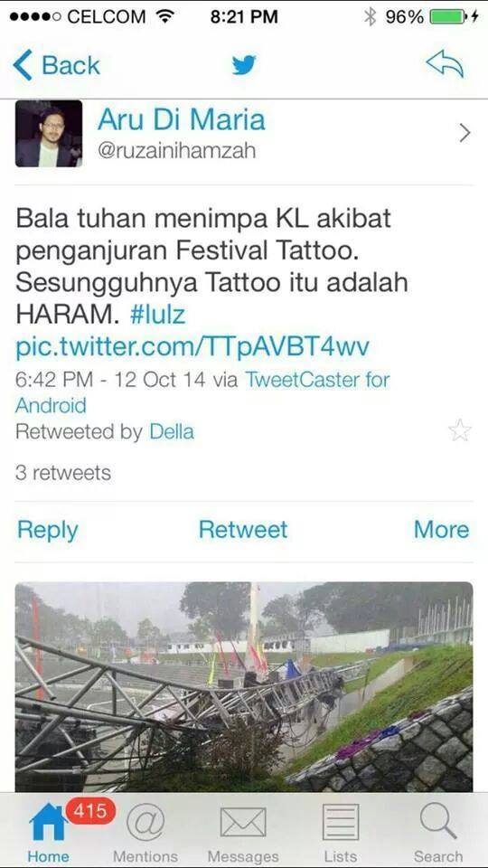The image size is (488, 868).
Task: Open the pic.twitter.com/TTpAVBT4wv link
Action: (192, 347)
